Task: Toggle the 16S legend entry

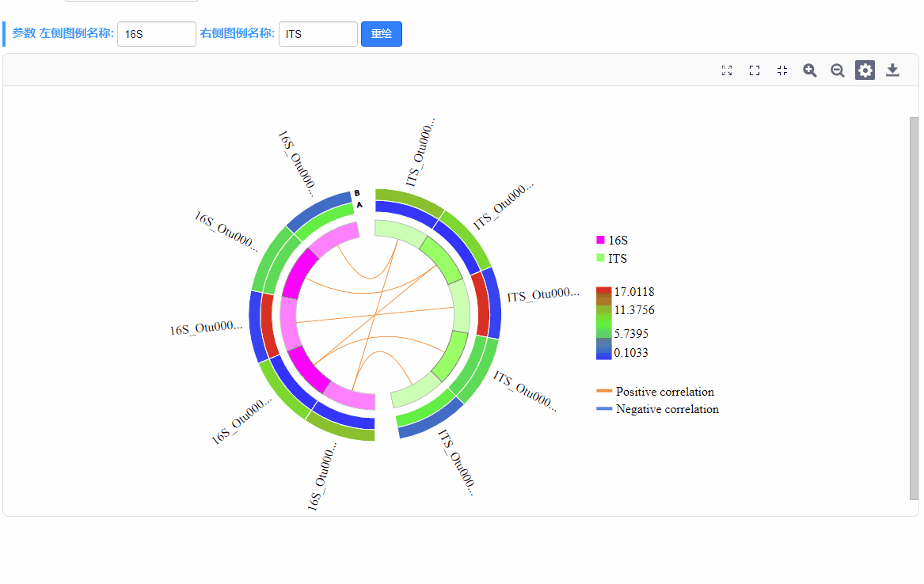Action: [612, 241]
